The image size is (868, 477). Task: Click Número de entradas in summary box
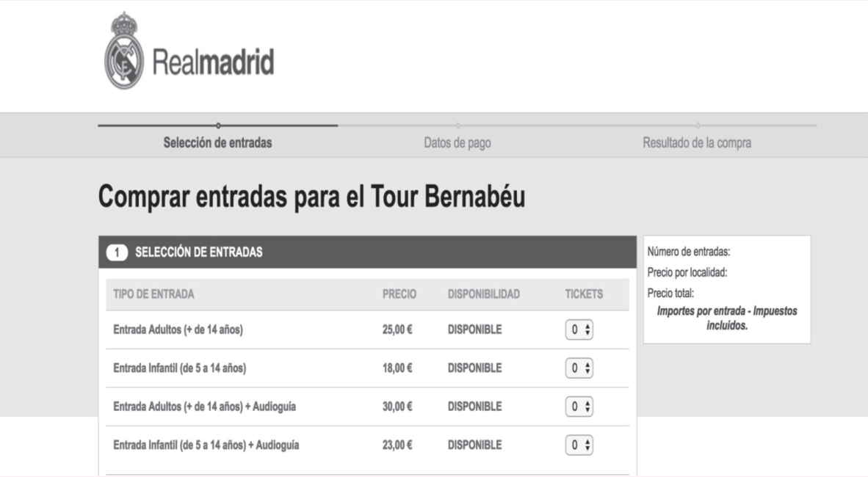pyautogui.click(x=689, y=252)
